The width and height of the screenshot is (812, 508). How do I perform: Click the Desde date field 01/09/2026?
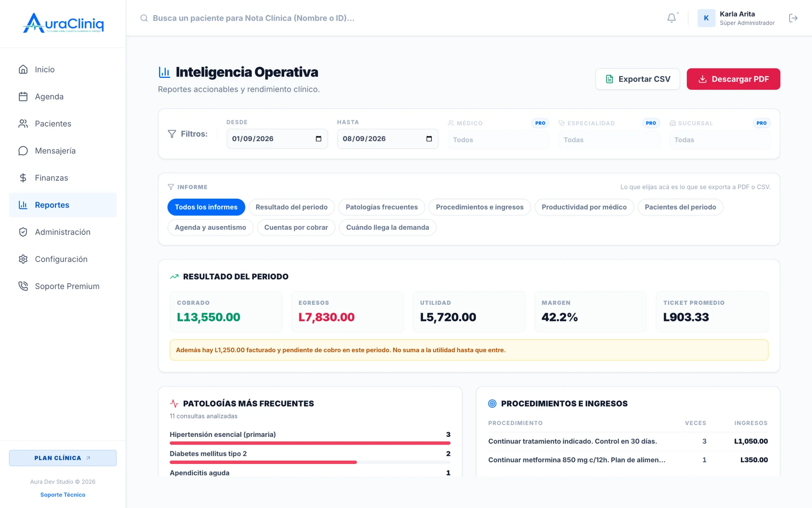[277, 139]
